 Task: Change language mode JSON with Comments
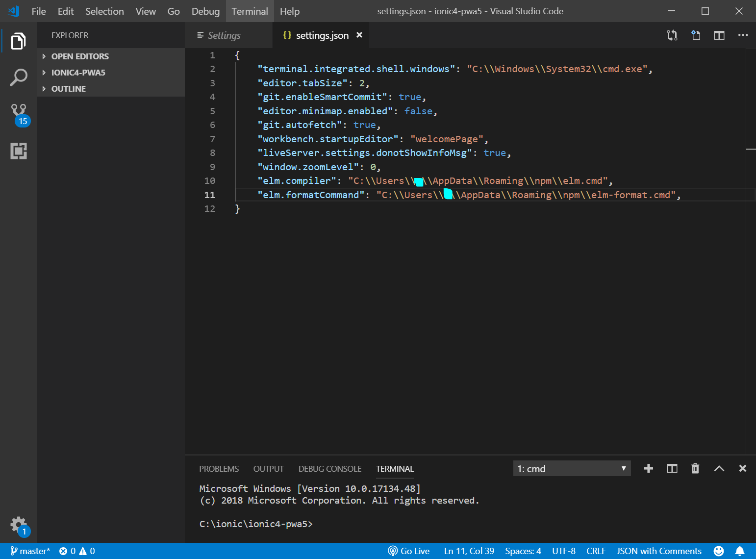coord(658,551)
